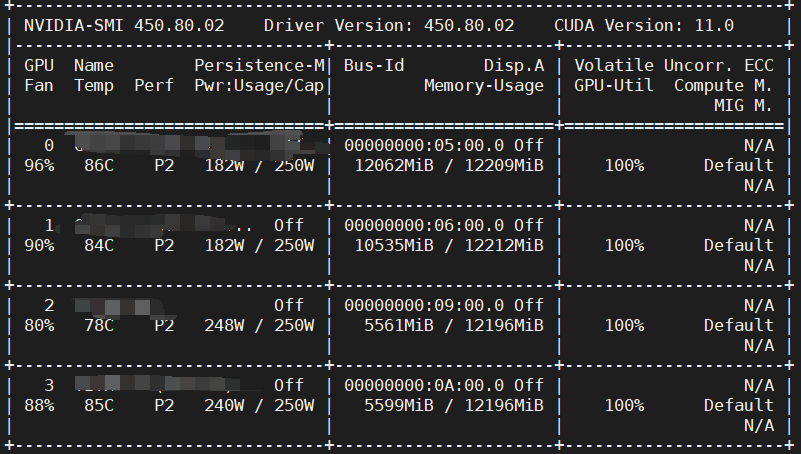The height and width of the screenshot is (454, 801).
Task: Click Bus-Id 00000000:06:00.0
Action: [x=424, y=225]
